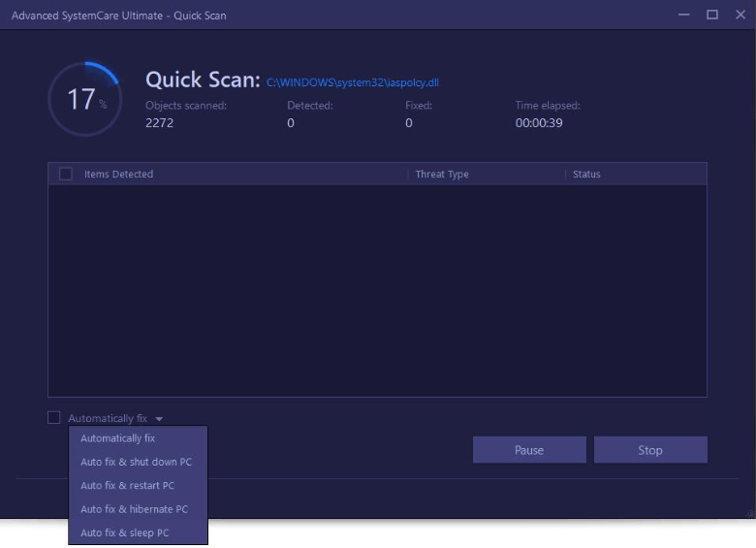Viewport: 756px width, 548px height.
Task: Check the select-all box beside Items Detected
Action: point(66,174)
